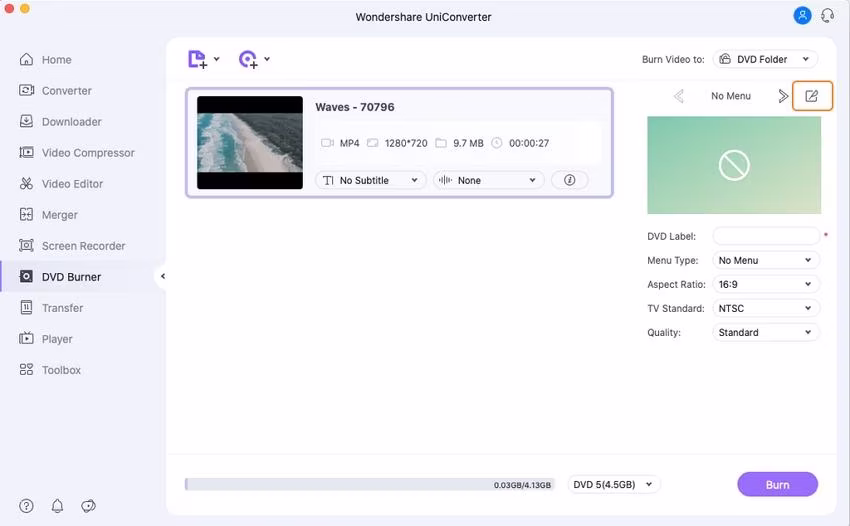Open the TV Standard NTSC dropdown
This screenshot has width=850, height=526.
click(x=765, y=308)
